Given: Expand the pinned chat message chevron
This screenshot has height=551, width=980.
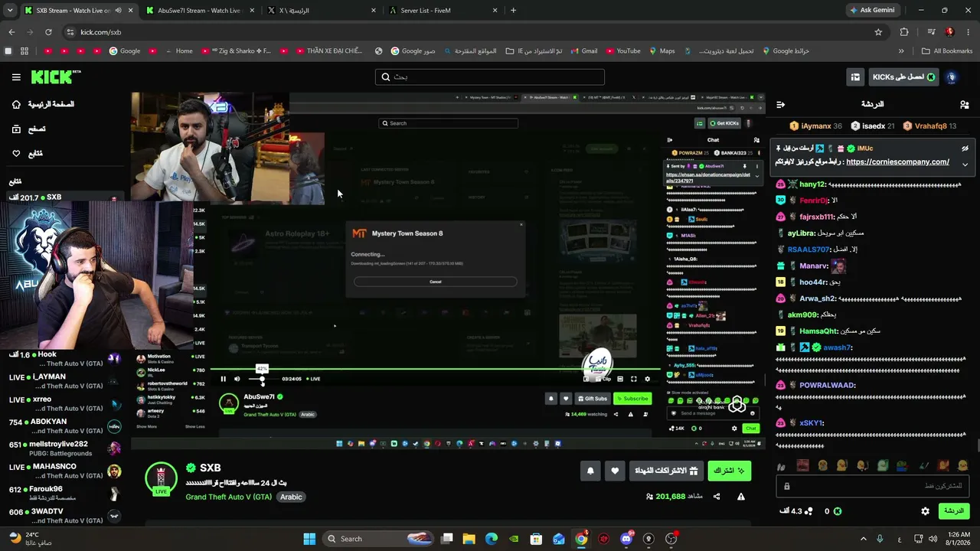Looking at the screenshot, I should coord(965,164).
